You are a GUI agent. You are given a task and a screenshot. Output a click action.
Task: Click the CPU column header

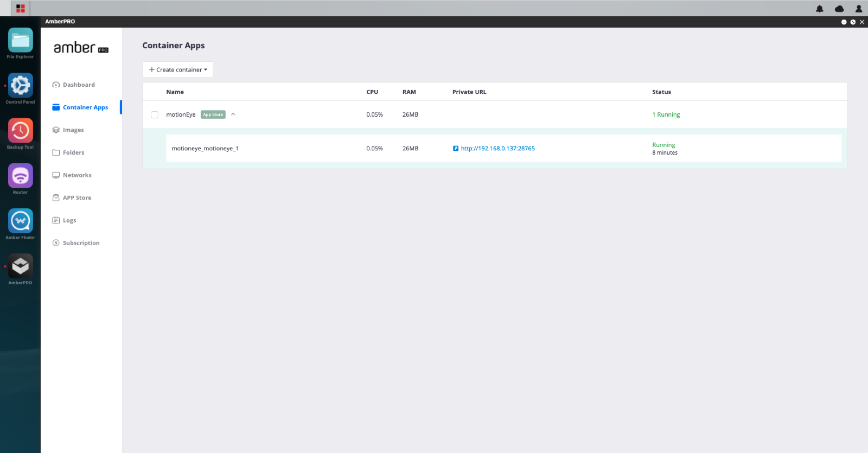tap(372, 92)
